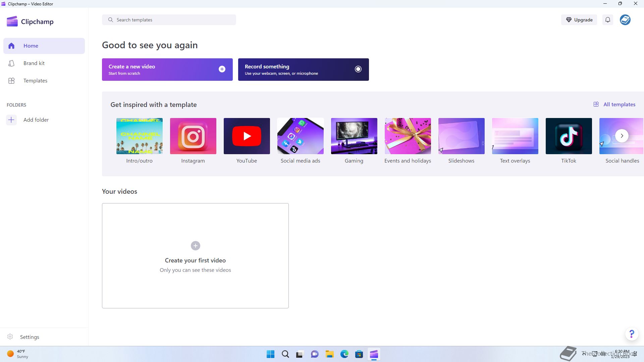
Task: Open the Chat taskbar icon
Action: pyautogui.click(x=315, y=354)
